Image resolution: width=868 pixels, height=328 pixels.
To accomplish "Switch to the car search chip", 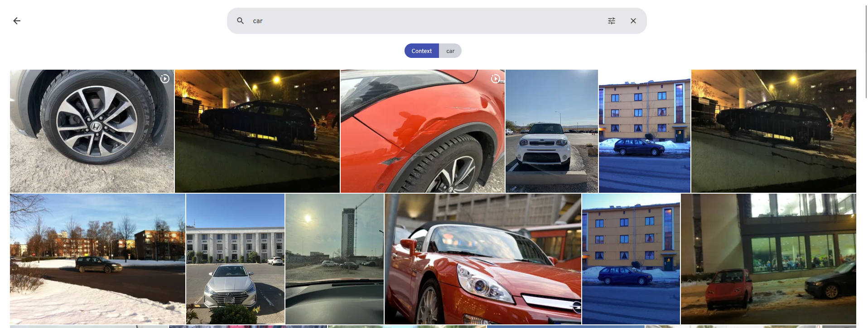I will tap(450, 51).
